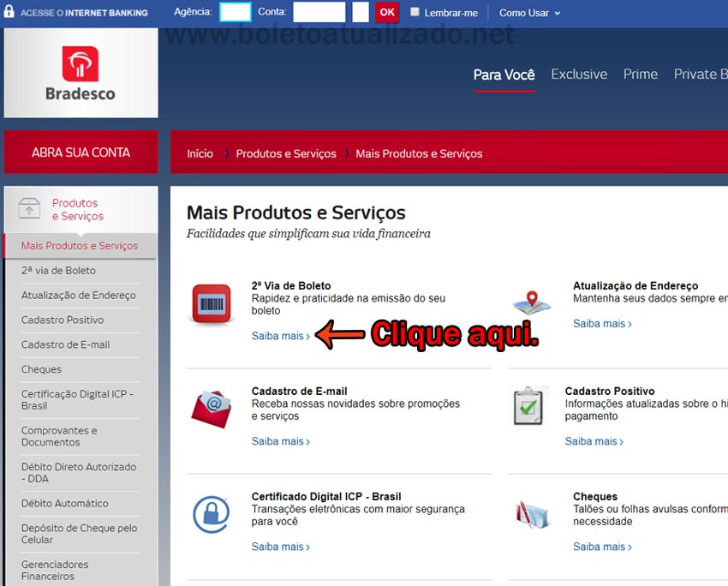Select the Para Você navigation tab
728x586 pixels.
point(504,75)
